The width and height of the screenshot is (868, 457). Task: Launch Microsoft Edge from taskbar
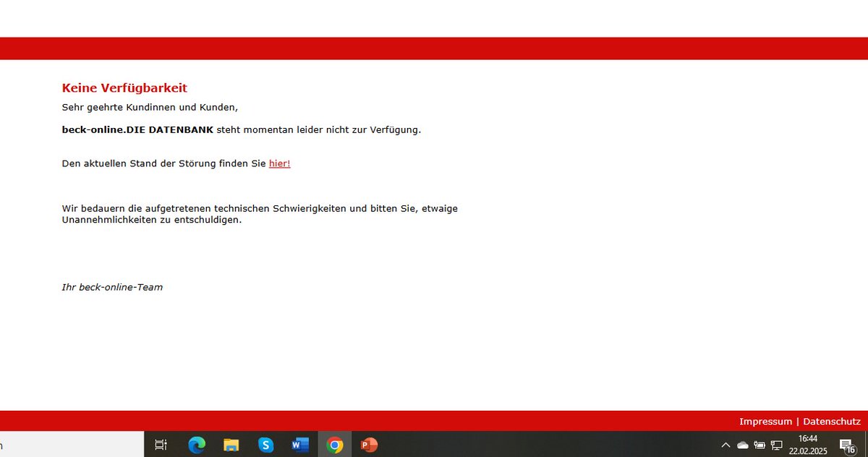pyautogui.click(x=197, y=445)
